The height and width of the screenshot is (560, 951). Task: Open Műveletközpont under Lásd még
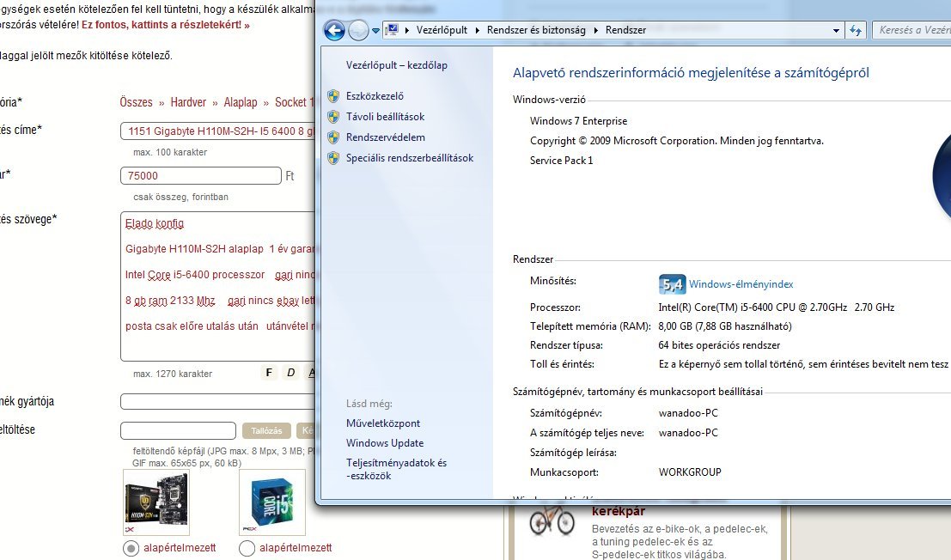(382, 423)
